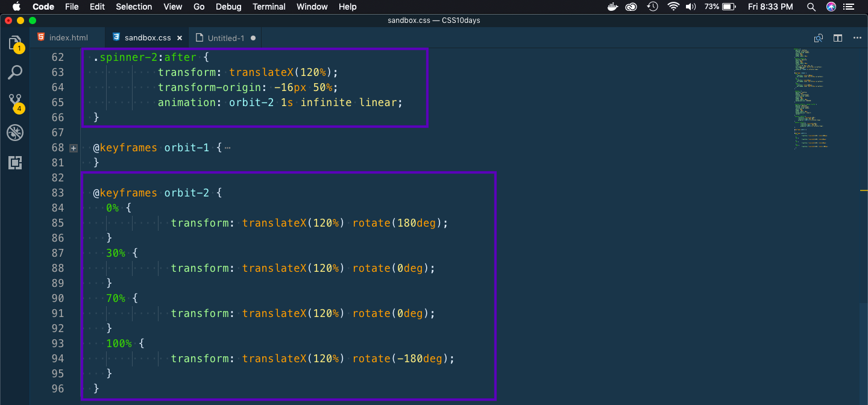Click the battery 73% indicator
The width and height of the screenshot is (868, 405).
[x=720, y=7]
